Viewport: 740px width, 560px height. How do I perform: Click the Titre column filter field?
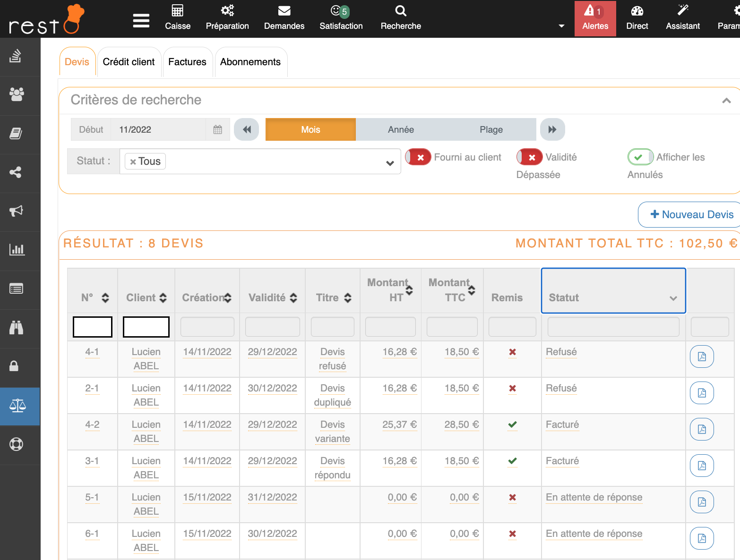click(x=332, y=327)
